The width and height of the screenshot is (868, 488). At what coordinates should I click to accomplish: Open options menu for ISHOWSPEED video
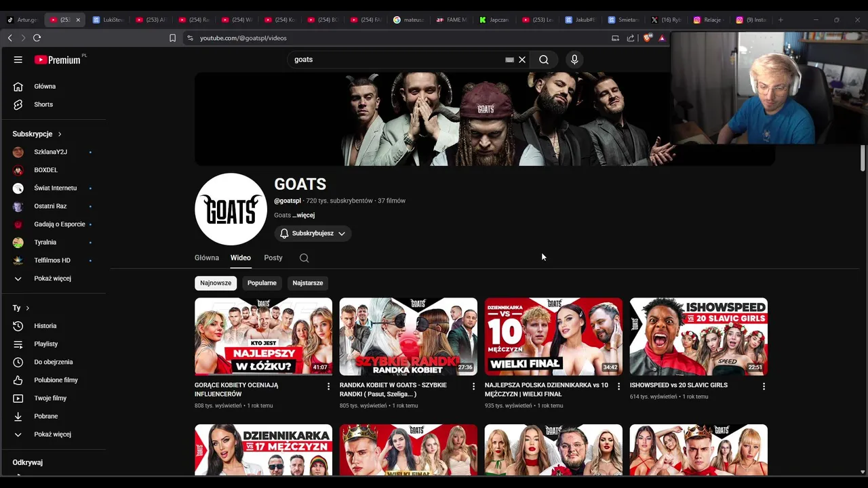coord(764,386)
